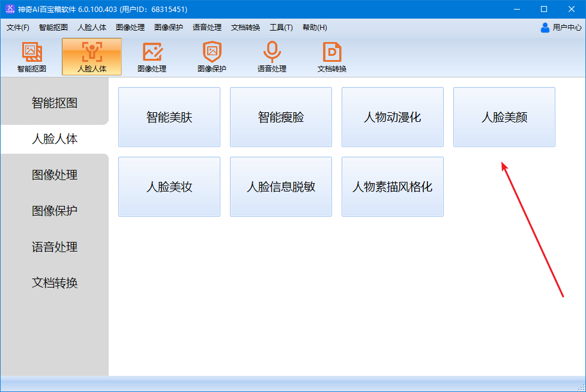The width and height of the screenshot is (586, 392).
Task: Open the 人脸人体 menu bar item
Action: point(91,27)
